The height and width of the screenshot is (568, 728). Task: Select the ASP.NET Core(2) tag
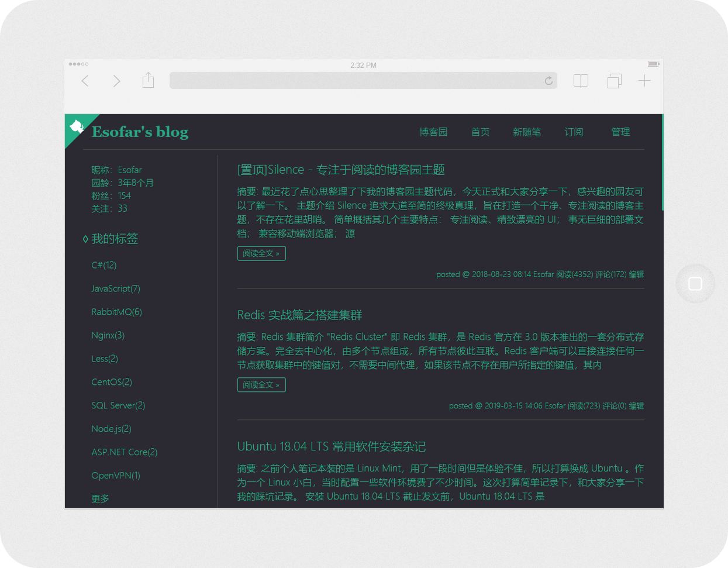coord(125,452)
